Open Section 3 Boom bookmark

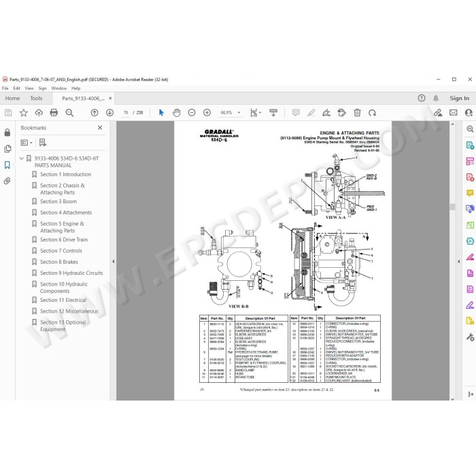tap(58, 201)
